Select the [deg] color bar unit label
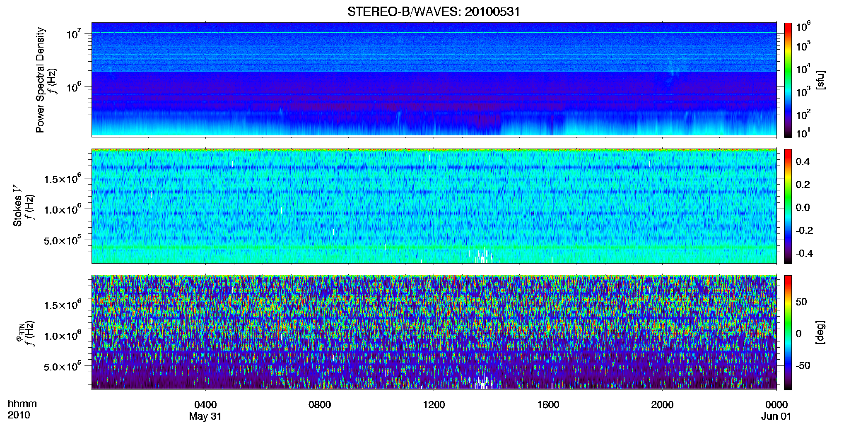This screenshot has width=868, height=447. pos(820,332)
